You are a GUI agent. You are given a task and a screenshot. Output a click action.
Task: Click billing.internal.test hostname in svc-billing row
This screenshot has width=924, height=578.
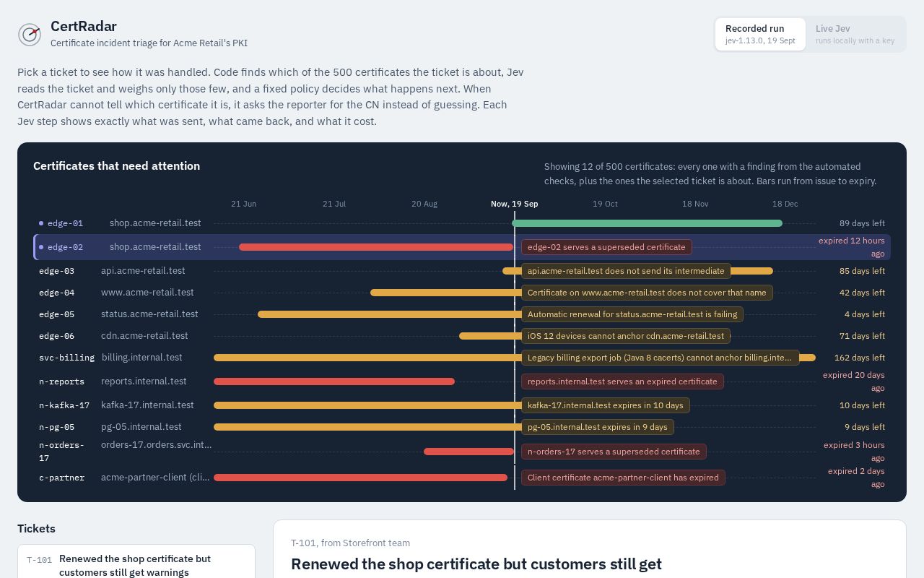click(142, 358)
